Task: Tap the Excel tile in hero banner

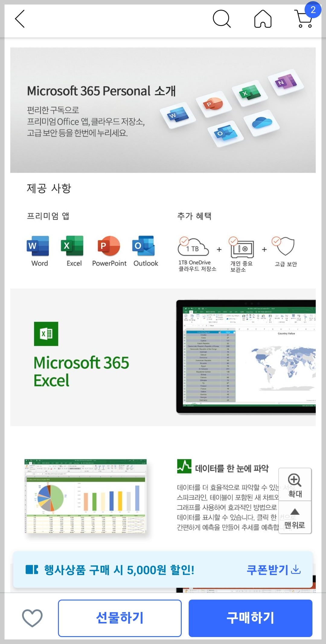Action: [x=250, y=93]
